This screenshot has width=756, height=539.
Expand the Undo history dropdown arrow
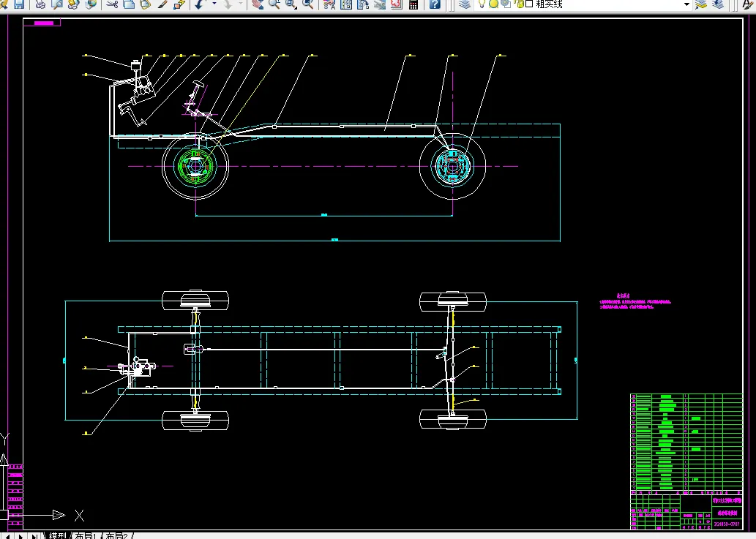pyautogui.click(x=214, y=4)
